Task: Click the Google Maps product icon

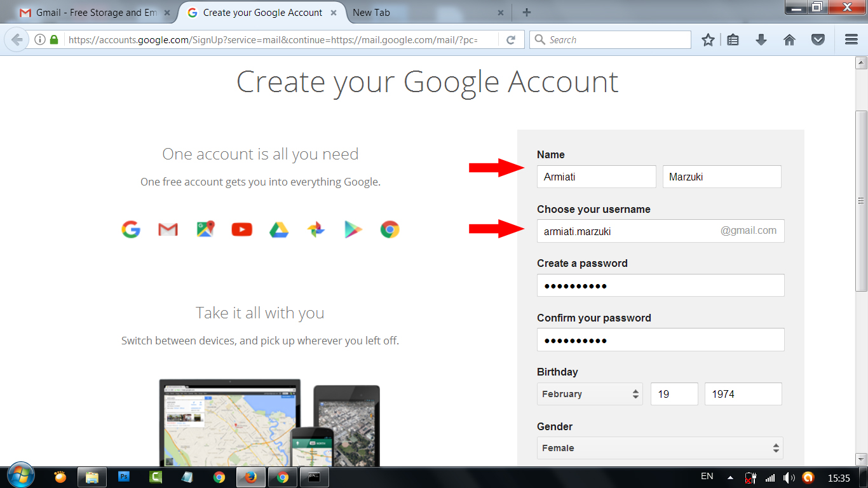Action: [205, 229]
